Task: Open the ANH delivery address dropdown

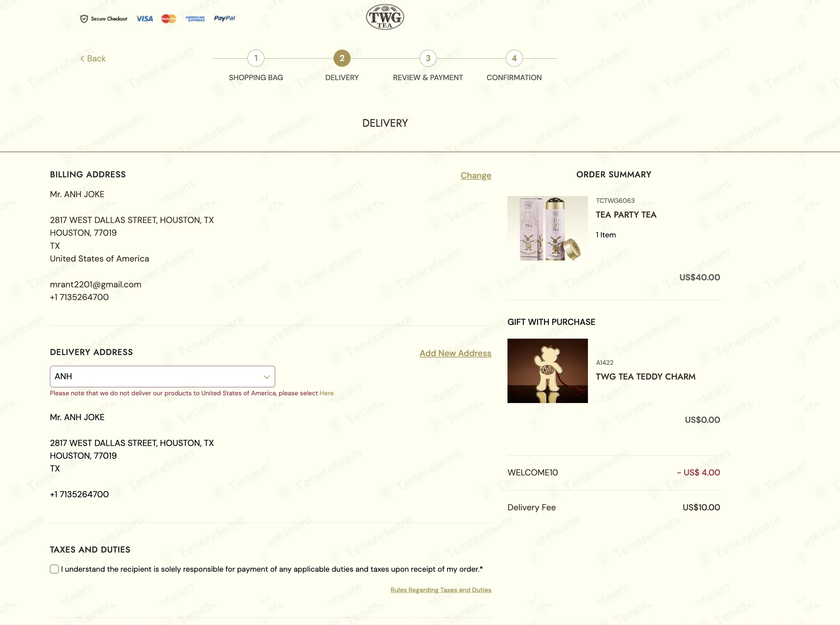Action: 163,377
